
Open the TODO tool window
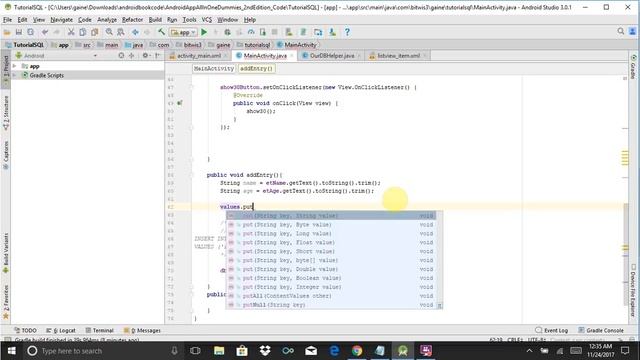[x=25, y=330]
